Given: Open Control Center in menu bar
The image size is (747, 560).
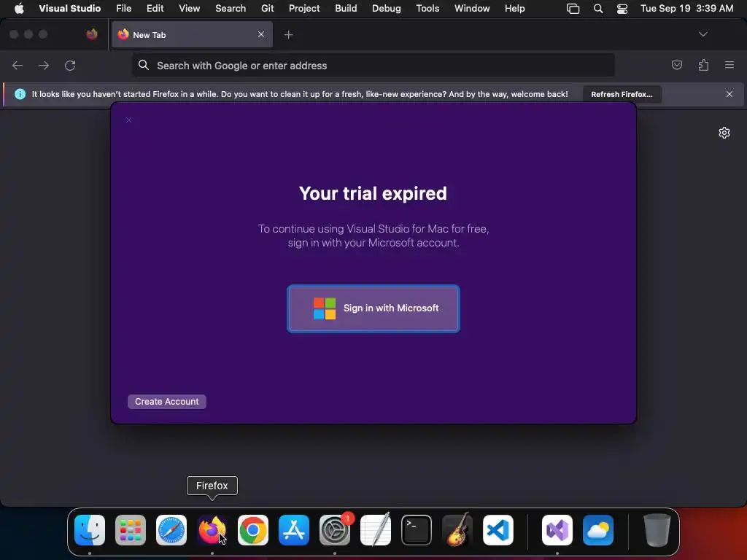Looking at the screenshot, I should (x=622, y=8).
